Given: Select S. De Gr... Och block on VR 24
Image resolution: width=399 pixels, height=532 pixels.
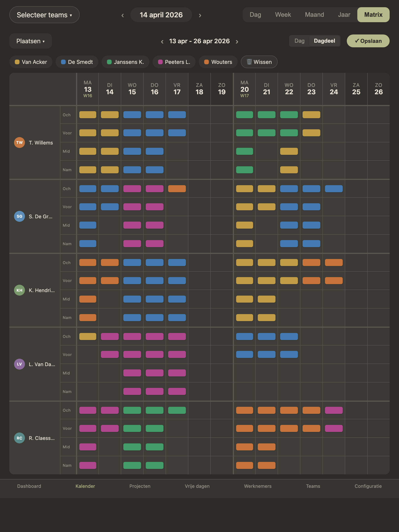Looking at the screenshot, I should [x=334, y=189].
